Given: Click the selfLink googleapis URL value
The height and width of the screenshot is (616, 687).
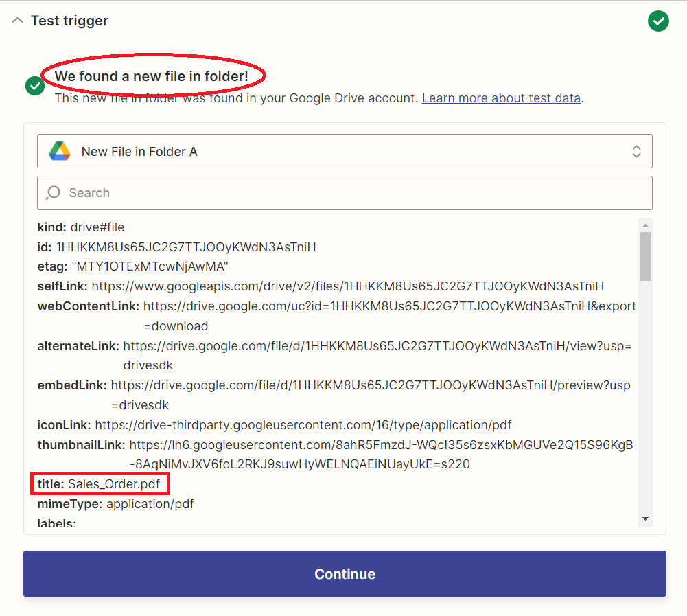Looking at the screenshot, I should point(347,286).
